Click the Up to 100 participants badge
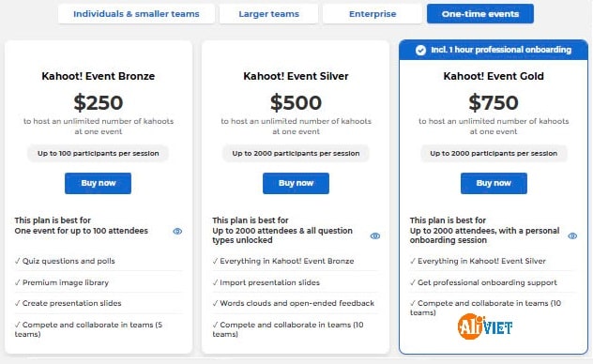This screenshot has height=364, width=593. 98,154
